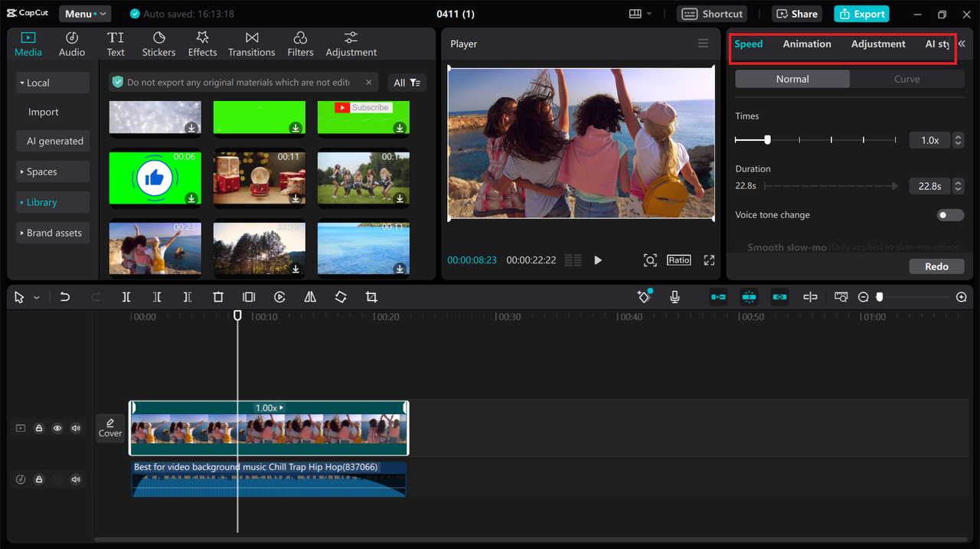Mute the audio track speaker icon
The width and height of the screenshot is (980, 549).
76,479
